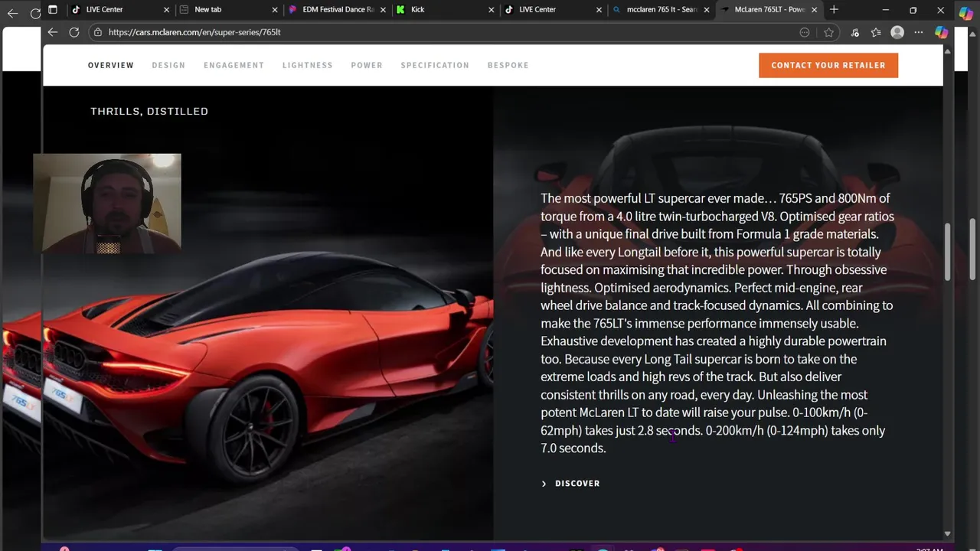
Task: Switch to the New tab tab
Action: (228, 10)
